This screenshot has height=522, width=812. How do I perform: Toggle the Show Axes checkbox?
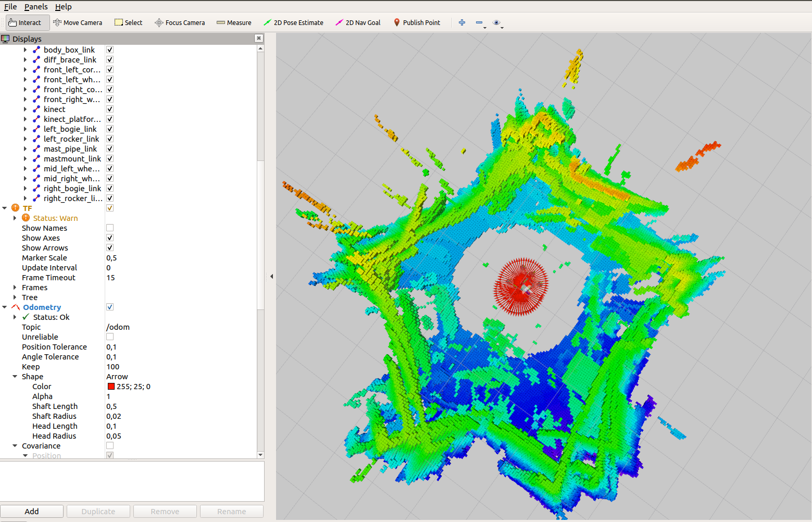[110, 238]
